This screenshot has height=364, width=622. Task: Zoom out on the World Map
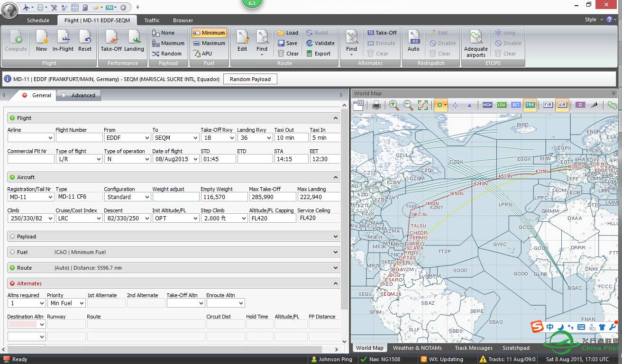point(408,105)
